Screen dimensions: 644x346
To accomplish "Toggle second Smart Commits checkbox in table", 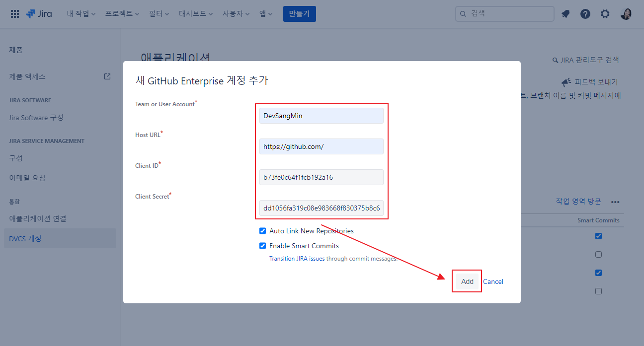I will pos(598,255).
